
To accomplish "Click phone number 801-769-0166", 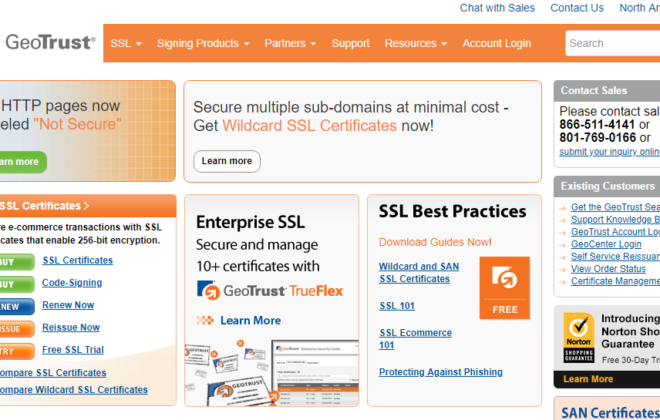I will click(x=598, y=138).
